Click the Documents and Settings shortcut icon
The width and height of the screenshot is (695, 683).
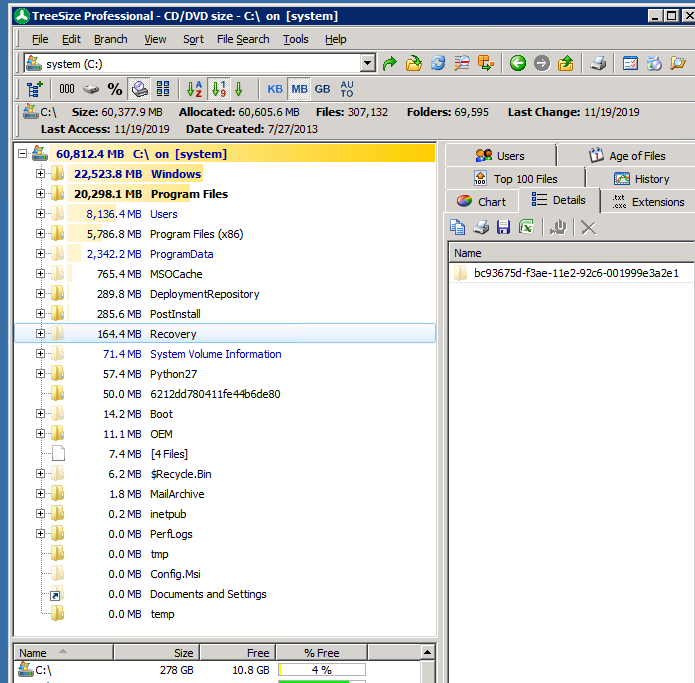click(56, 594)
